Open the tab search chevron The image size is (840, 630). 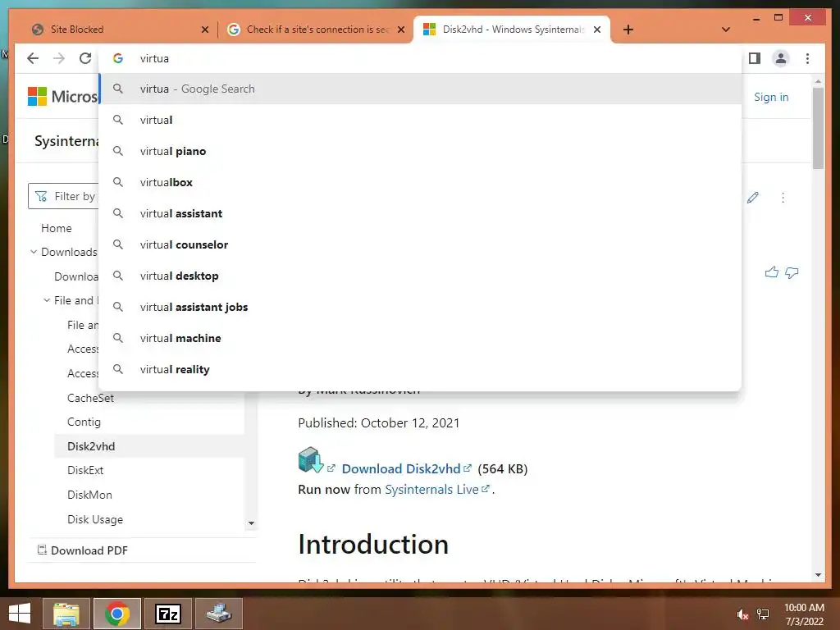[725, 30]
